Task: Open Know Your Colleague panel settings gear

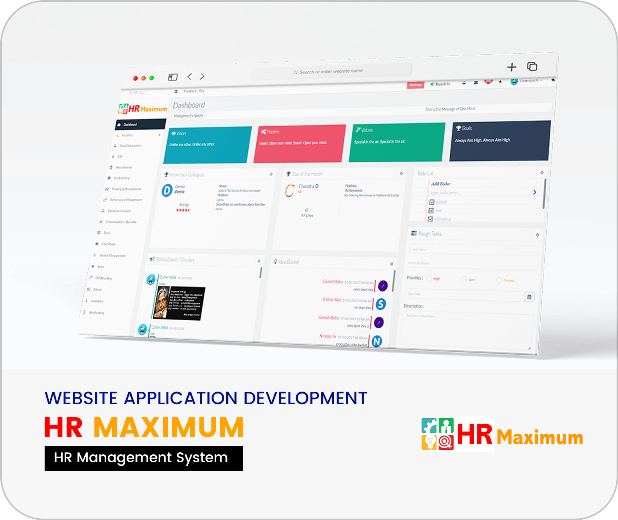Action: point(271,174)
